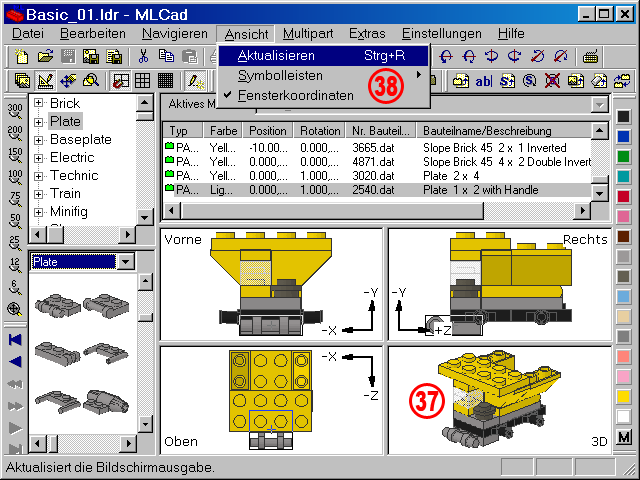Open a file with the folder icon
This screenshot has height=480, width=640.
[x=45, y=56]
